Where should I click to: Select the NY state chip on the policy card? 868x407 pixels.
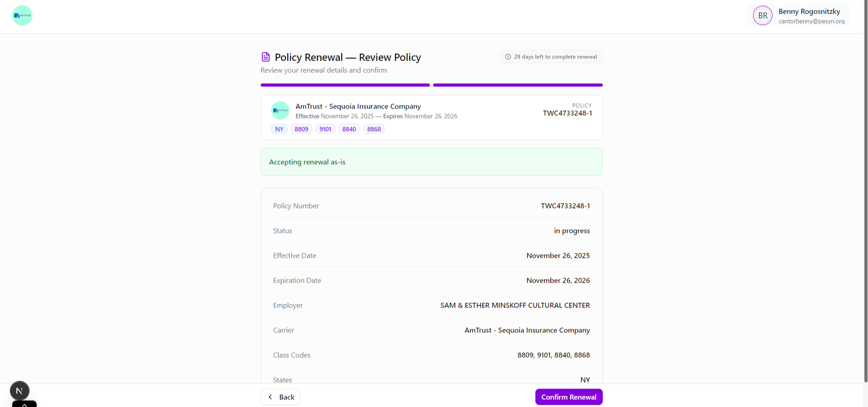pyautogui.click(x=279, y=129)
